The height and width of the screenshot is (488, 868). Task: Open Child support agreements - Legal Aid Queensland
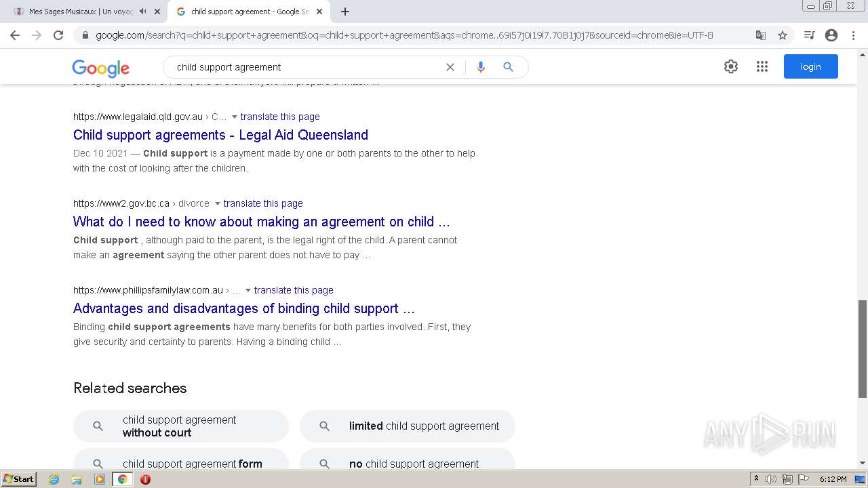point(220,135)
